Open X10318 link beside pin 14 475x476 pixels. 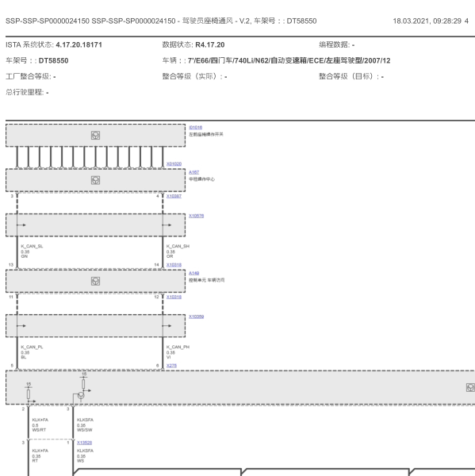pyautogui.click(x=174, y=265)
